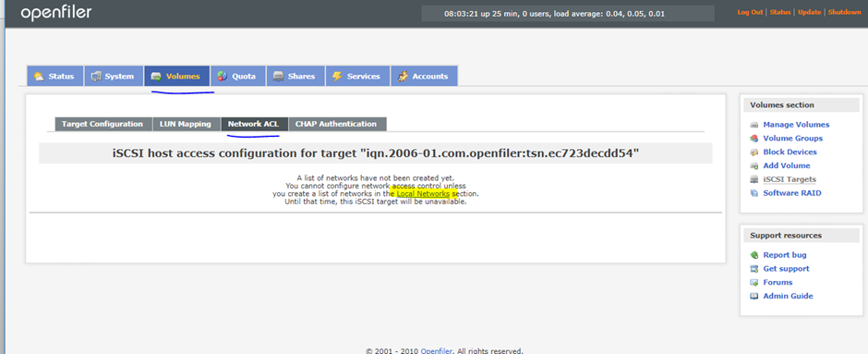Click the Manage Volumes drive icon
The width and height of the screenshot is (868, 354).
[x=753, y=125]
